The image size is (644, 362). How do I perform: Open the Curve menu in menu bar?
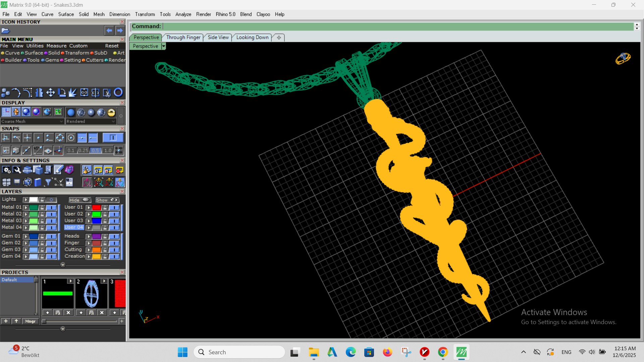click(x=47, y=14)
